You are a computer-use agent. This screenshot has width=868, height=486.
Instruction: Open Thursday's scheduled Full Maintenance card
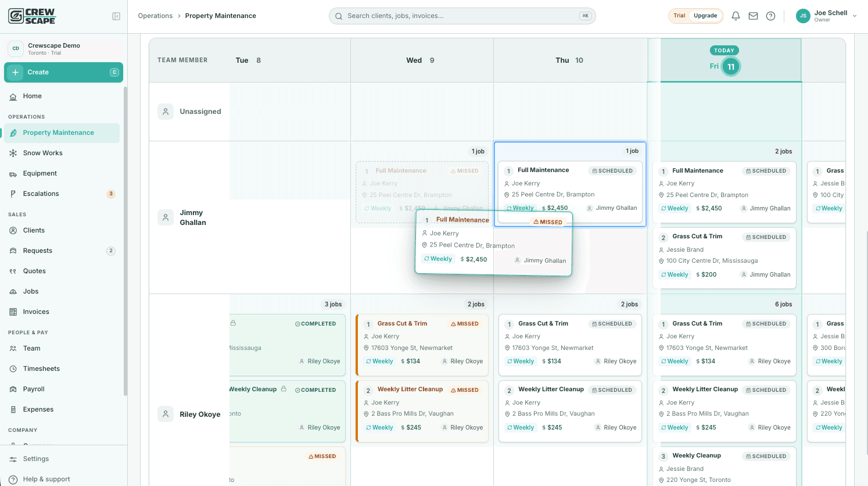(570, 192)
